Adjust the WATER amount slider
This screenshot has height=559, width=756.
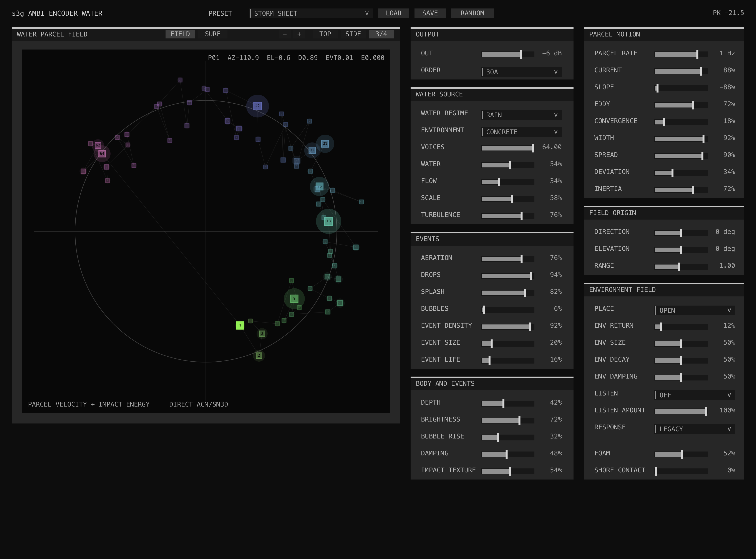click(508, 165)
